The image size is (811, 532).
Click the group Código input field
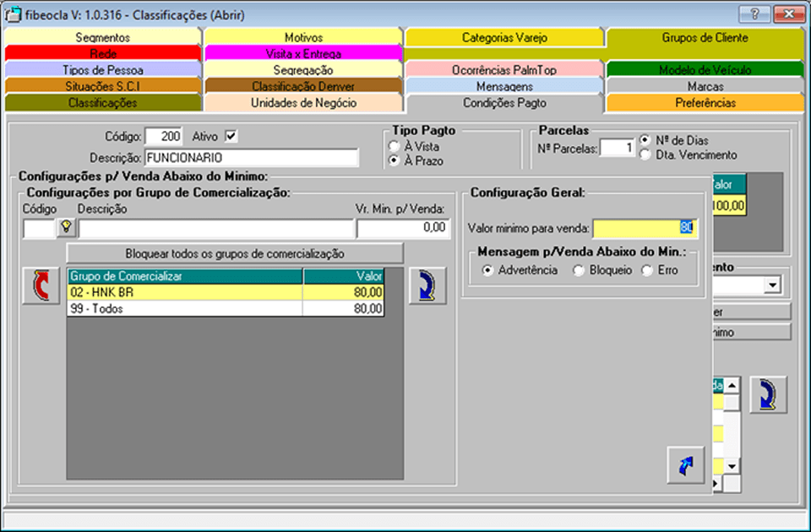pos(39,228)
